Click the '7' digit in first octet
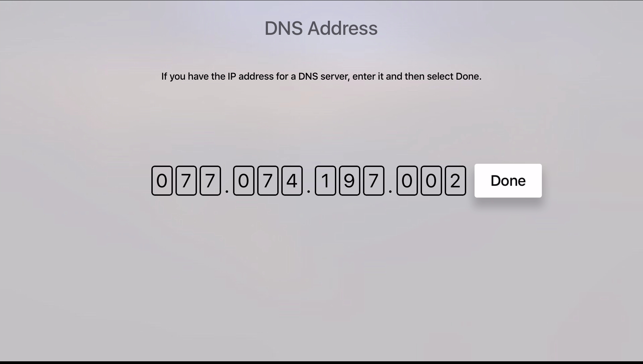The image size is (643, 364). (x=186, y=180)
